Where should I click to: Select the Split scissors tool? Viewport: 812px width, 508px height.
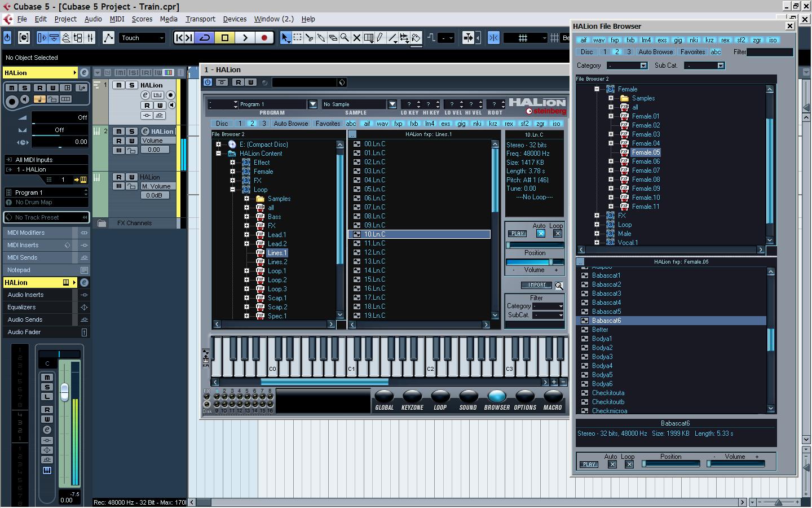309,38
